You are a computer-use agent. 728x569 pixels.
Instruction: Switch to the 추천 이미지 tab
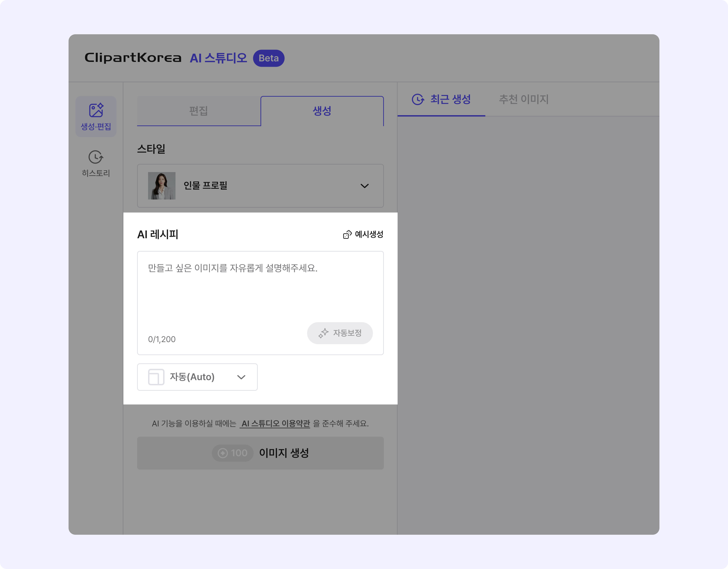tap(524, 99)
